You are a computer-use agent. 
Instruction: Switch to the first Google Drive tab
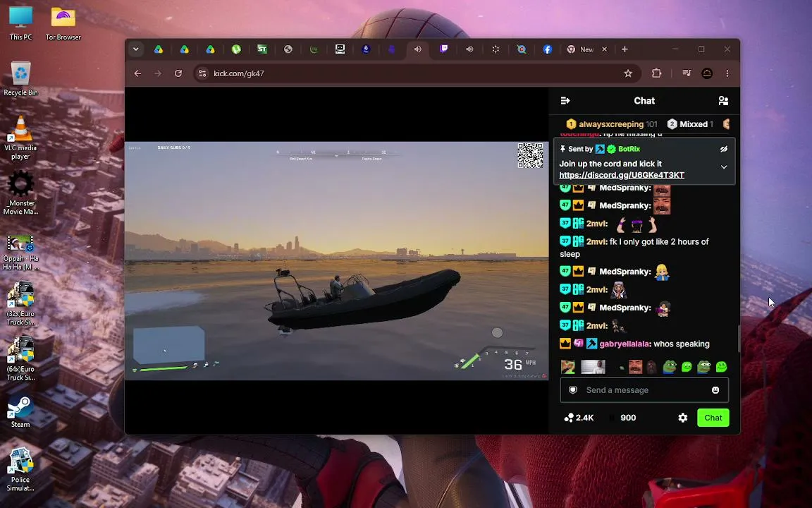coord(159,49)
